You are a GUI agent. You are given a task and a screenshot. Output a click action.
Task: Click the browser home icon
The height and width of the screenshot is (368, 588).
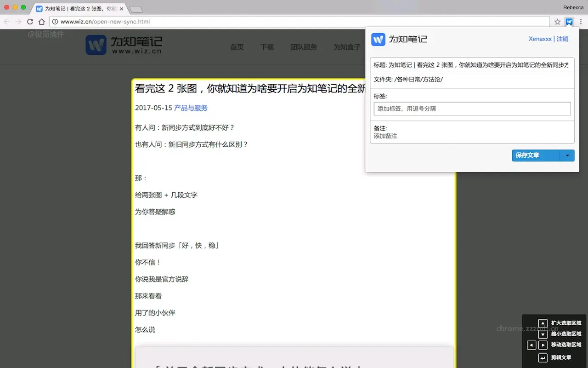point(41,22)
